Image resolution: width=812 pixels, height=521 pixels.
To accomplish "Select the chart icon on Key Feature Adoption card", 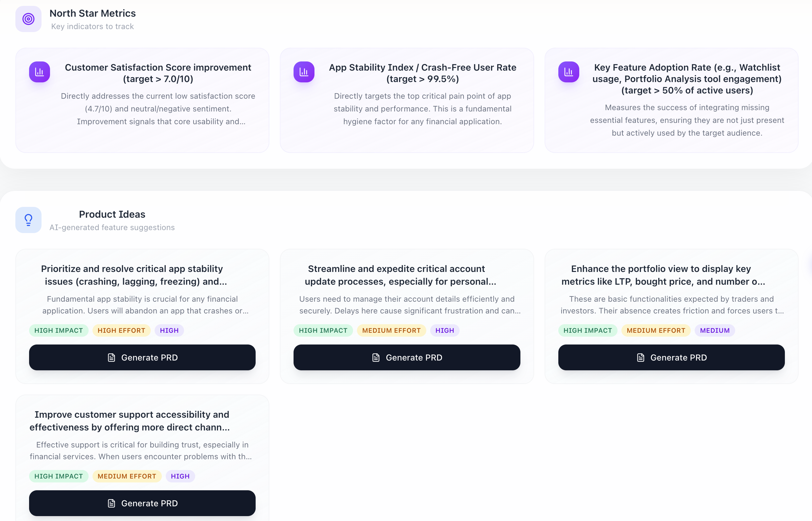I will (x=569, y=72).
